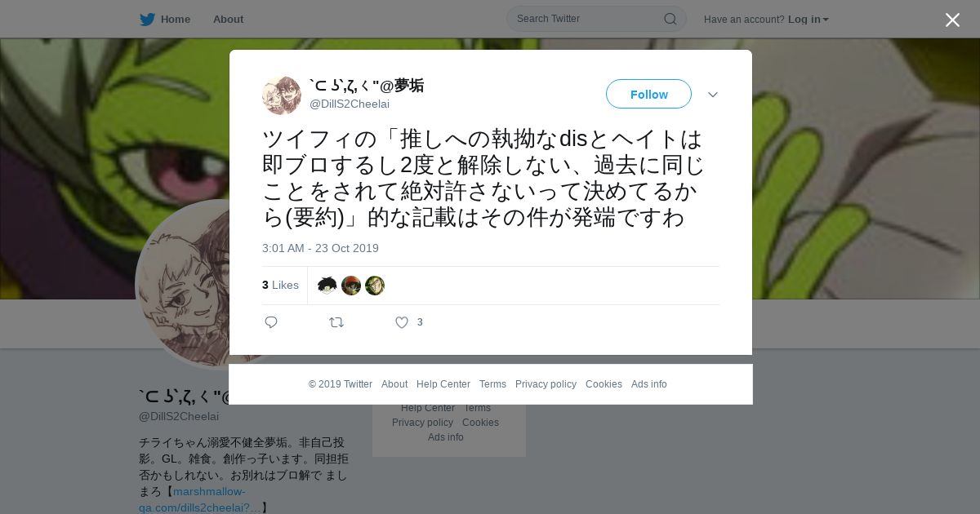
Task: Click the reply speech bubble icon
Action: pos(271,322)
